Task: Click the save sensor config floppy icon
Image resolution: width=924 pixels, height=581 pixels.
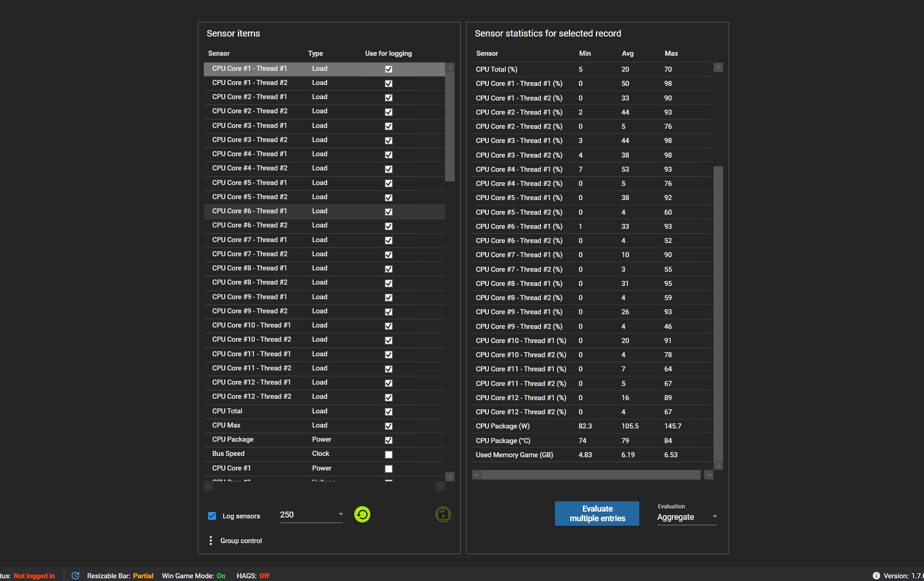Action: click(443, 515)
